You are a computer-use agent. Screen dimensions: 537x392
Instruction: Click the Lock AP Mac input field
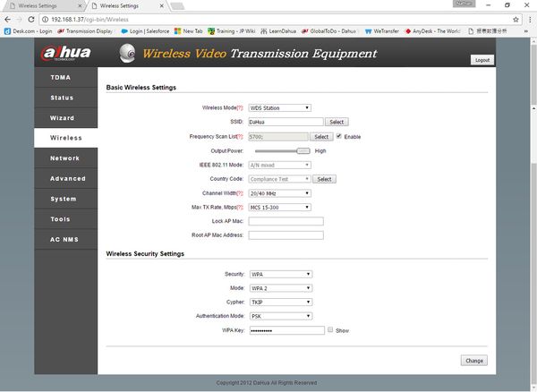point(286,221)
